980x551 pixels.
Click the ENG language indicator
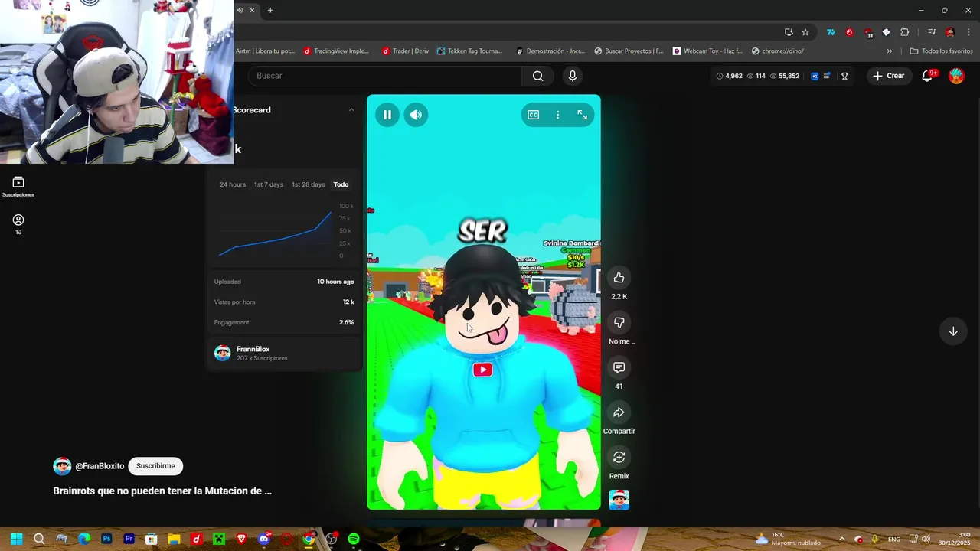893,540
